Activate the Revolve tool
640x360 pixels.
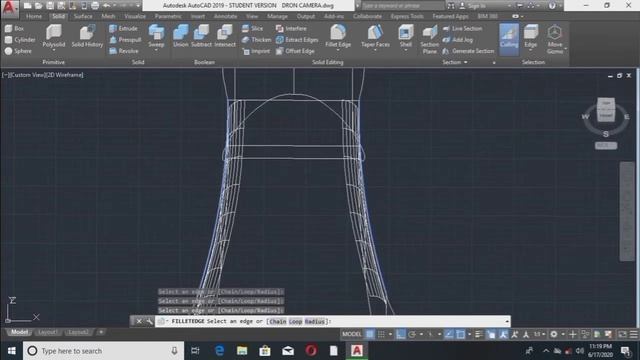pyautogui.click(x=124, y=51)
